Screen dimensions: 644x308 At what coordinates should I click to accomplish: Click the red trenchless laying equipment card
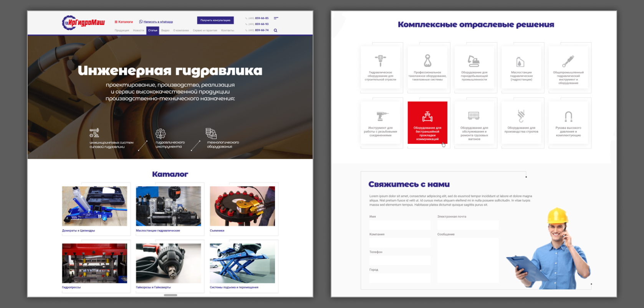tap(427, 123)
